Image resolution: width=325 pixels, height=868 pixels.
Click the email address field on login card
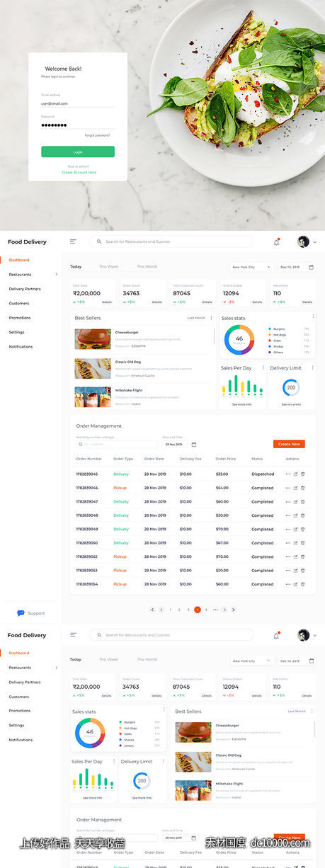point(78,103)
